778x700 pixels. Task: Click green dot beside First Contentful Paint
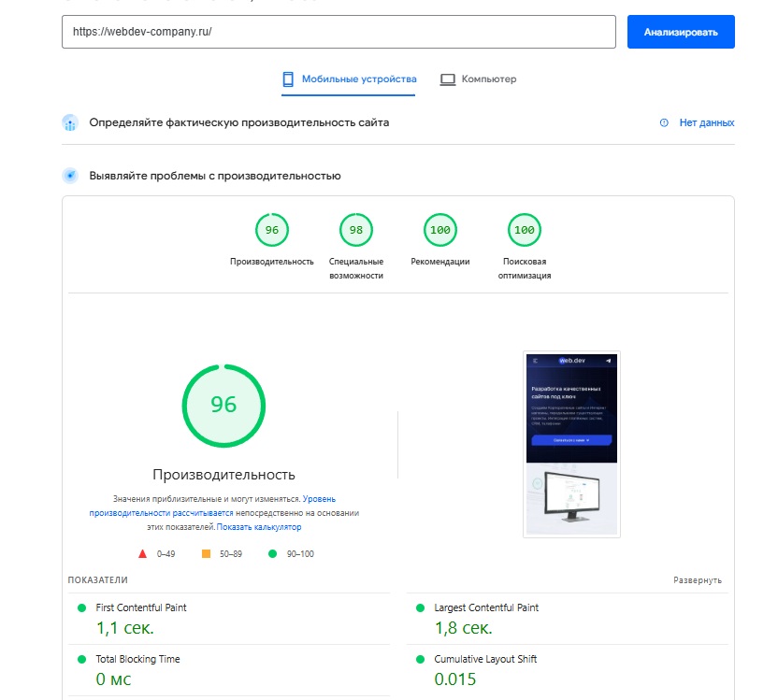pos(82,607)
